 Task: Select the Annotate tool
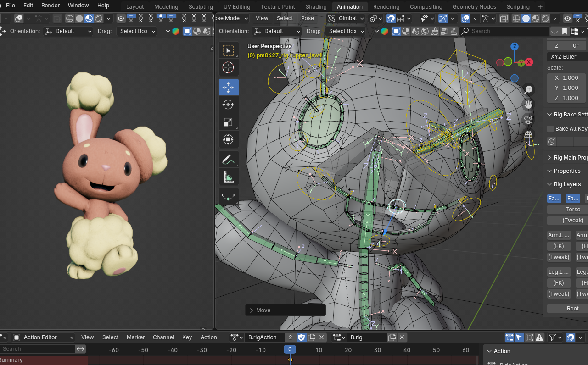click(228, 159)
